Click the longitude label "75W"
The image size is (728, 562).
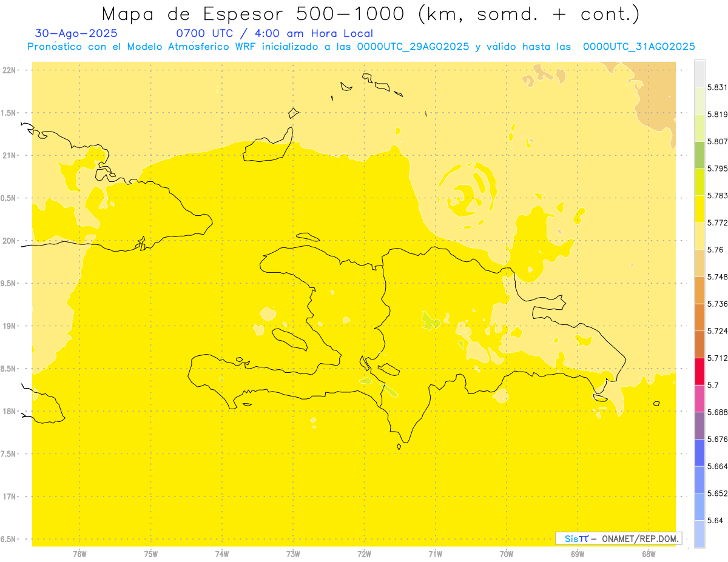click(x=151, y=554)
